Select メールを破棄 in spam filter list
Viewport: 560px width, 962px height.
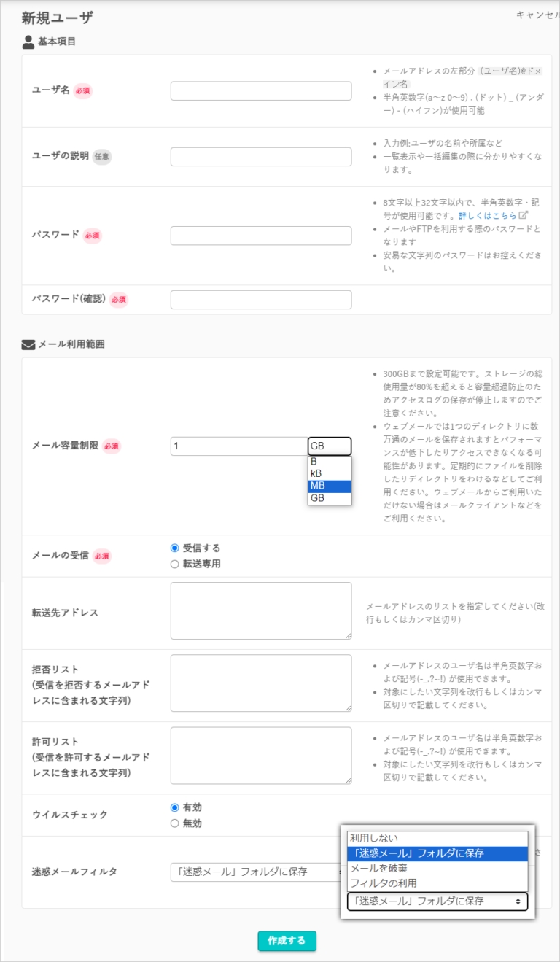click(437, 869)
